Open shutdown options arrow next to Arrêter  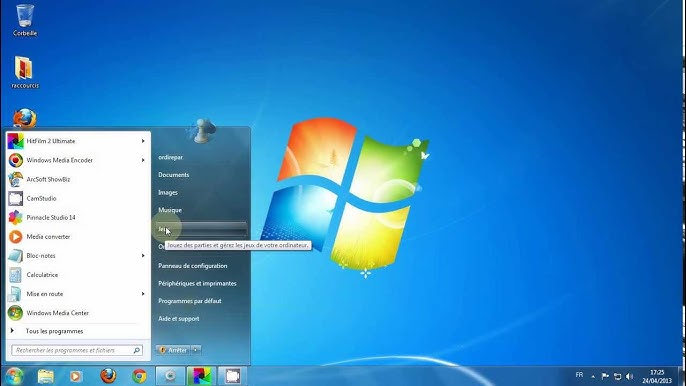(196, 350)
